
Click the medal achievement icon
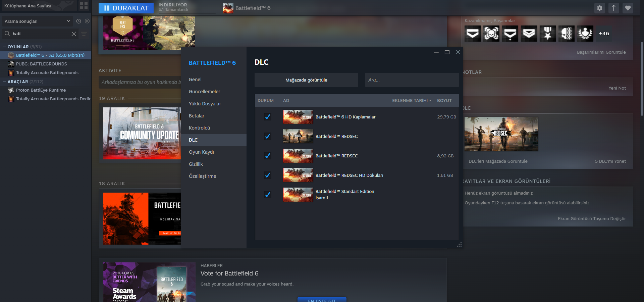coord(548,34)
